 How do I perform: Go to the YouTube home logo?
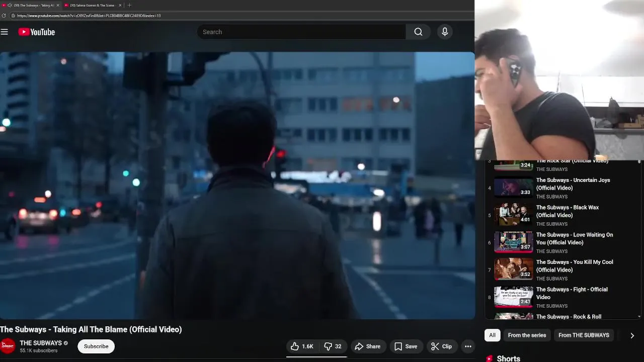click(x=36, y=32)
